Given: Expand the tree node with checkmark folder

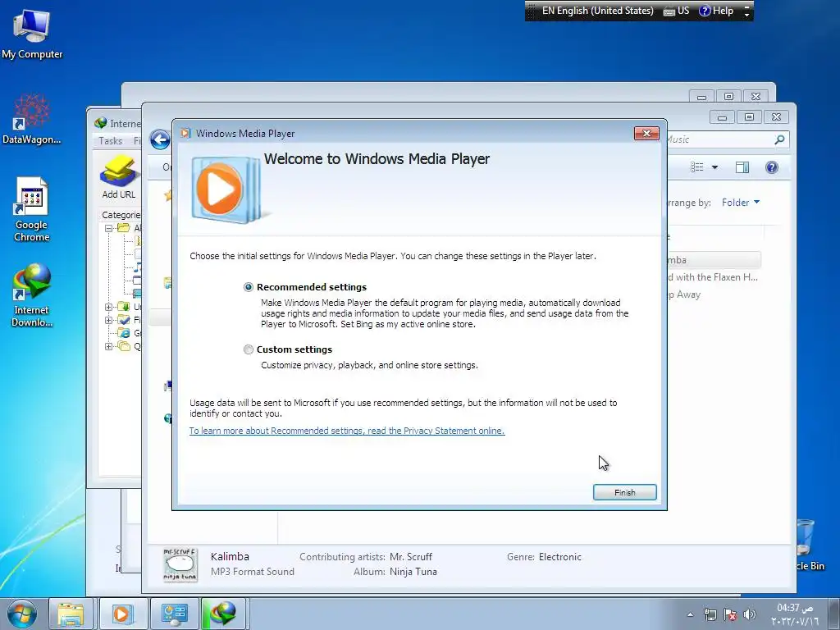Looking at the screenshot, I should point(109,320).
